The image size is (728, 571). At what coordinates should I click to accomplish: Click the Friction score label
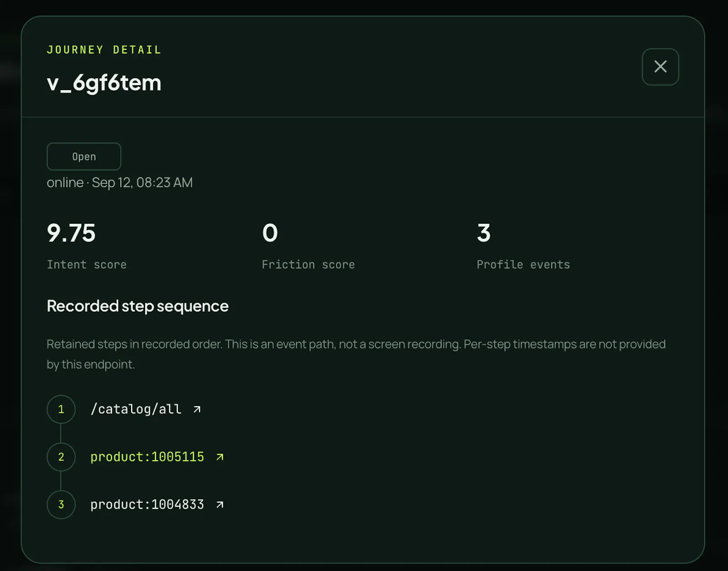click(x=308, y=265)
